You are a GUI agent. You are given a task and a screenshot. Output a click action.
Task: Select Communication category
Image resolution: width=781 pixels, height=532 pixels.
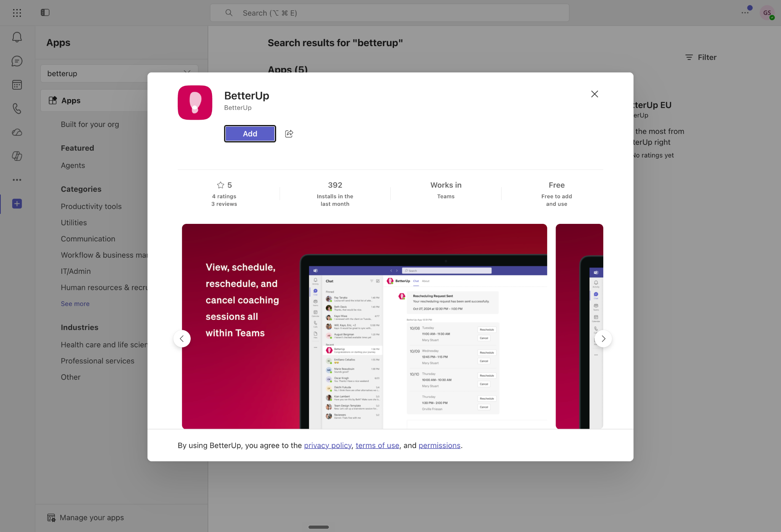88,239
